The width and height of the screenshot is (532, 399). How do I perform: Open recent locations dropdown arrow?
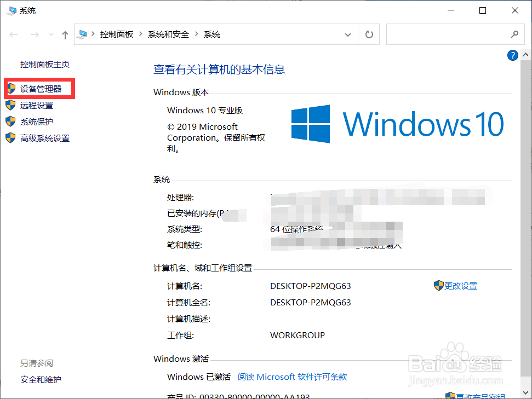(52, 34)
